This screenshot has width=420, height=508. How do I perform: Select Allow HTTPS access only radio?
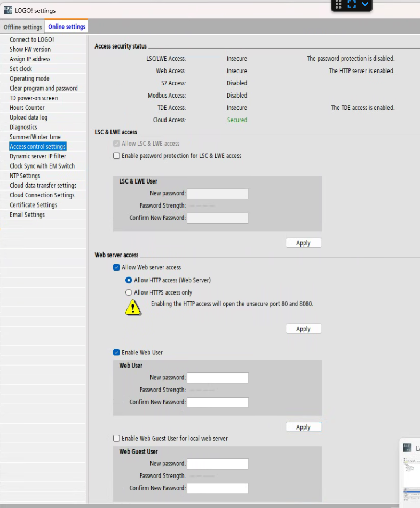coord(129,292)
